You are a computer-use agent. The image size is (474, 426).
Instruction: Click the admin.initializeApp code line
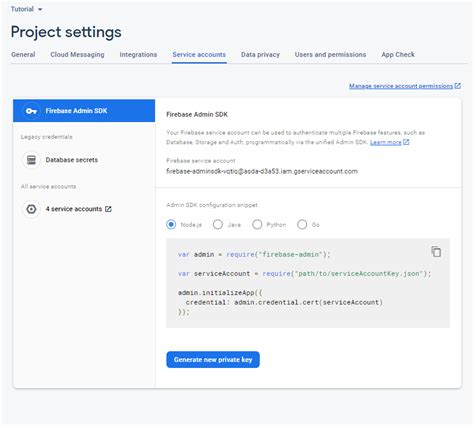click(x=220, y=293)
